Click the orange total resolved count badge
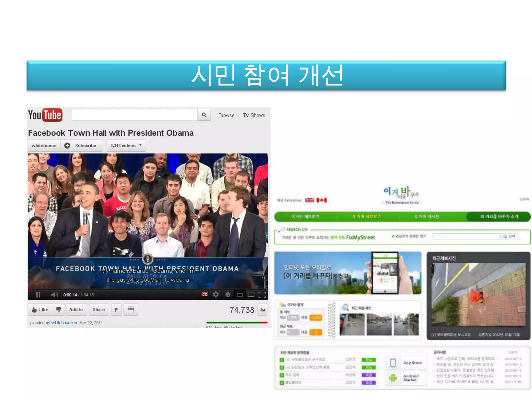Viewport: 532px width, 399px height. pos(316,317)
